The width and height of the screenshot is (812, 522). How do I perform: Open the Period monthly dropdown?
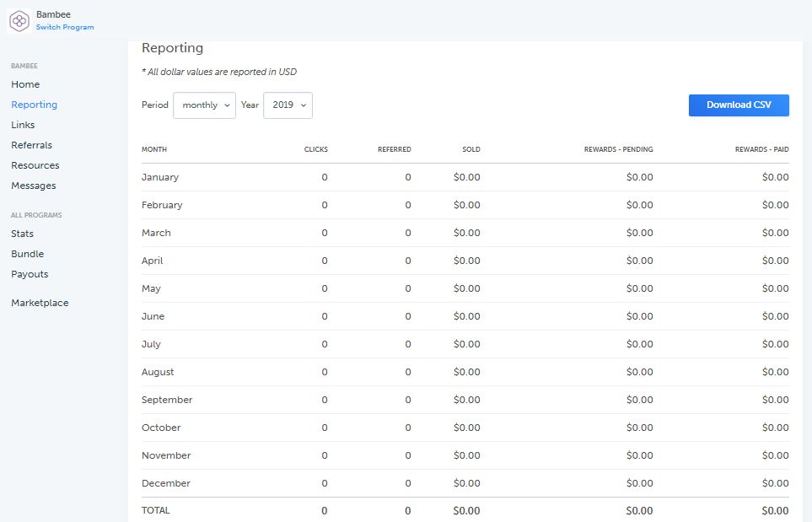tap(204, 105)
